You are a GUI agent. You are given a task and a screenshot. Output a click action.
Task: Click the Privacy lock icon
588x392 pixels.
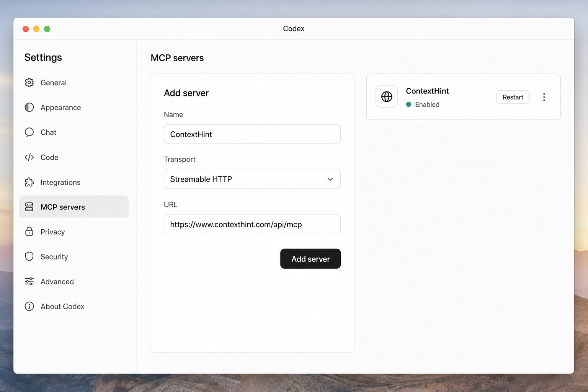29,232
